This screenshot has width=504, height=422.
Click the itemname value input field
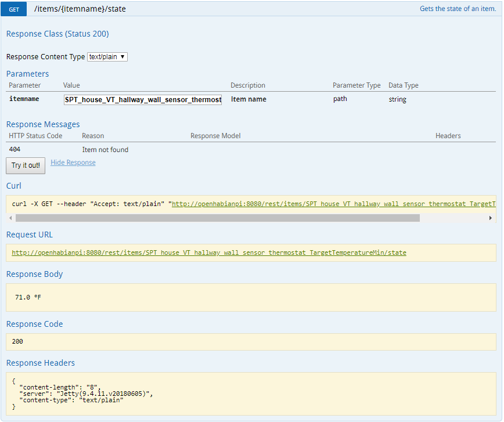pyautogui.click(x=143, y=99)
